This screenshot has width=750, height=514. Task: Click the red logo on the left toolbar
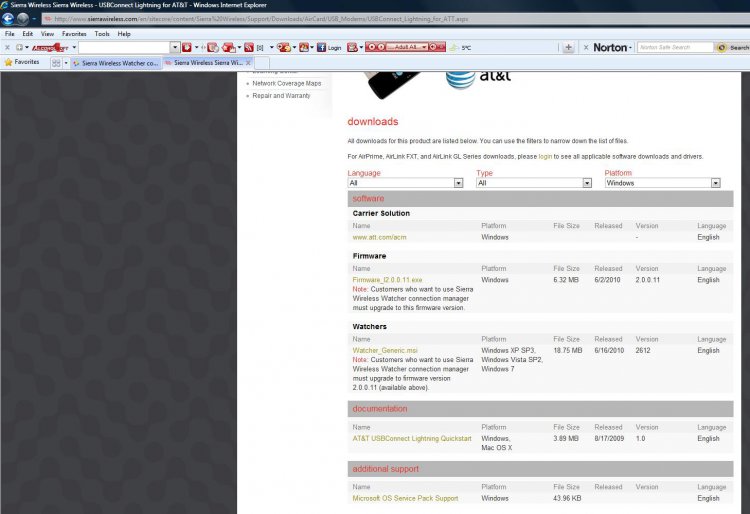tap(51, 47)
